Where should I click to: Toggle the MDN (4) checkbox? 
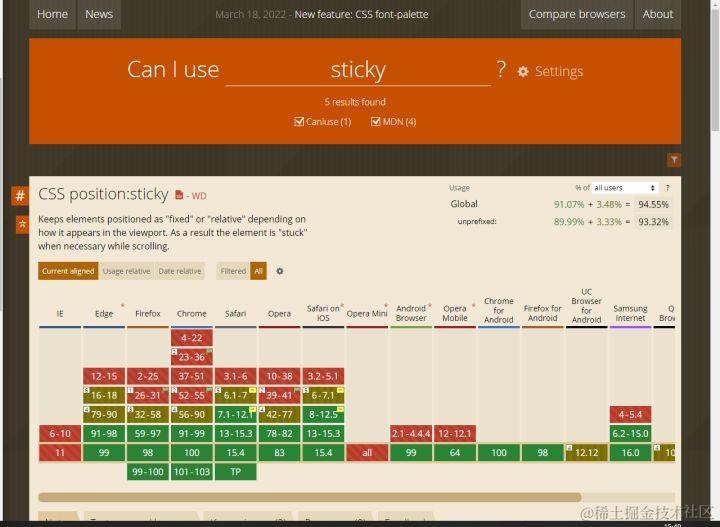point(376,122)
